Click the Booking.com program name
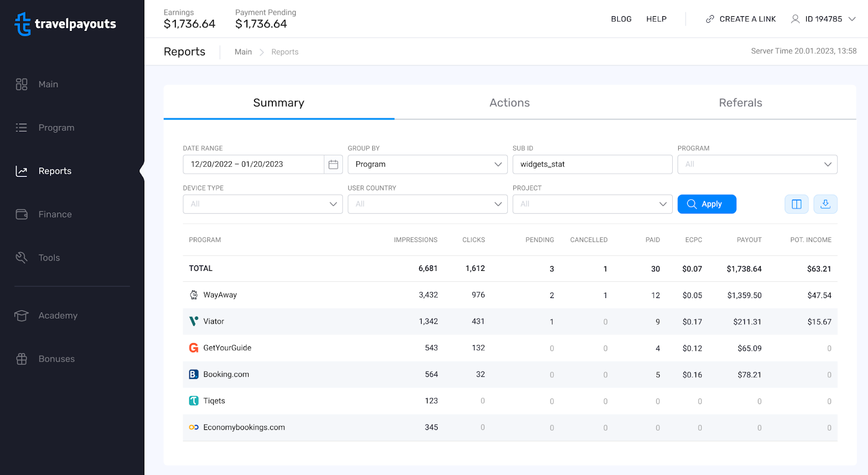The image size is (868, 475). coord(226,375)
